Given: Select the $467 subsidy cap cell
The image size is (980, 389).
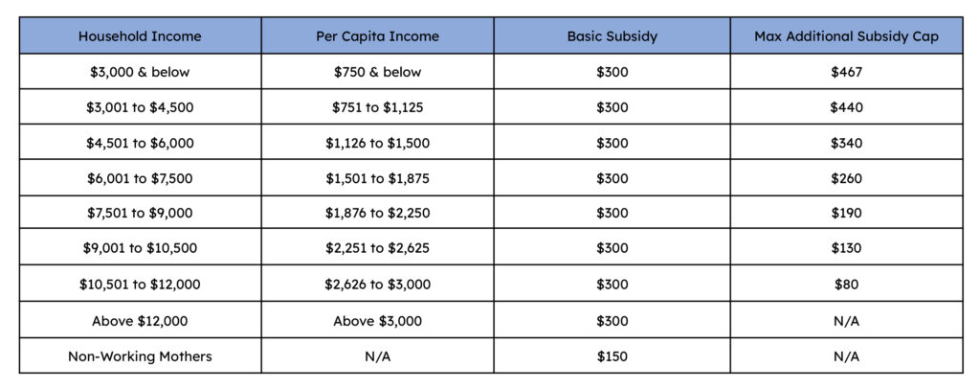Looking at the screenshot, I should 846,72.
